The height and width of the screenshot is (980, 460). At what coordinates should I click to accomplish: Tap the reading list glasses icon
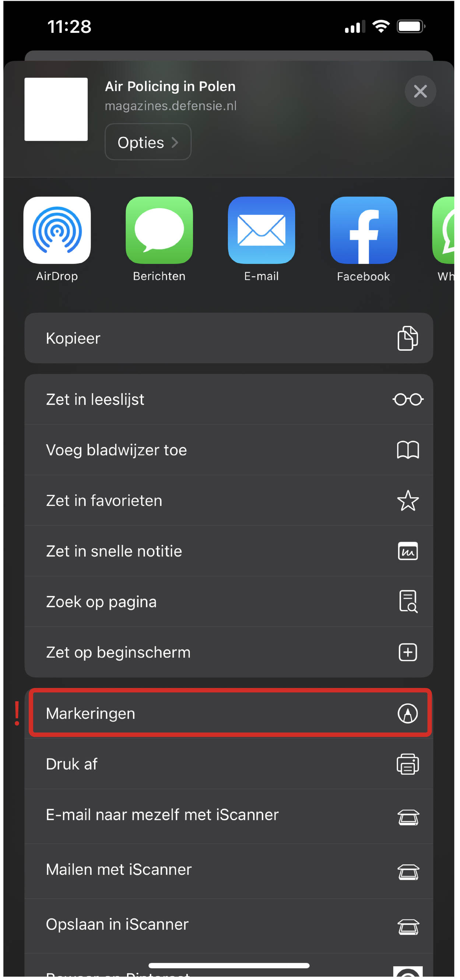coord(408,399)
